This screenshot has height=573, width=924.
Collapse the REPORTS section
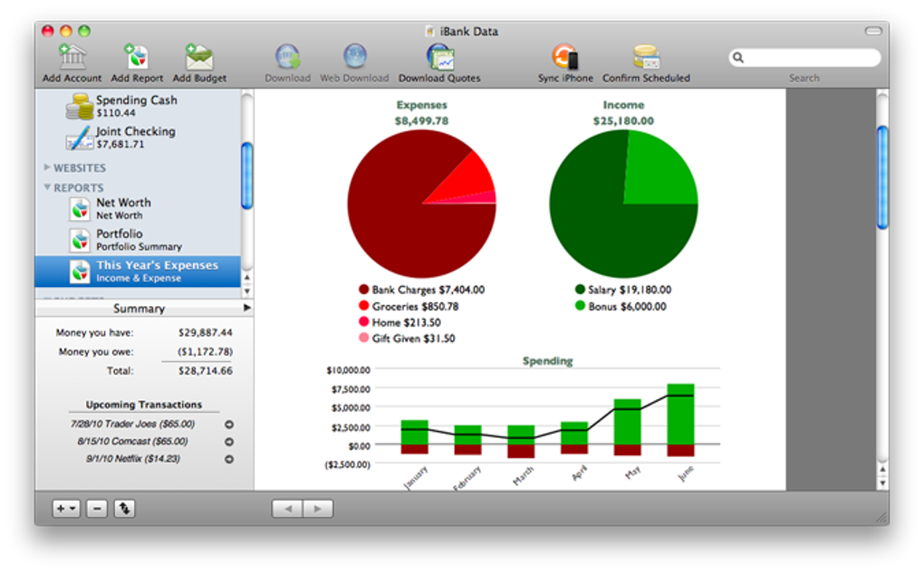pos(46,187)
